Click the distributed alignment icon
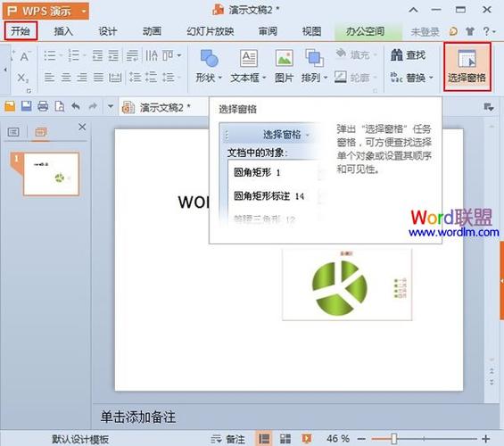 pos(115,77)
